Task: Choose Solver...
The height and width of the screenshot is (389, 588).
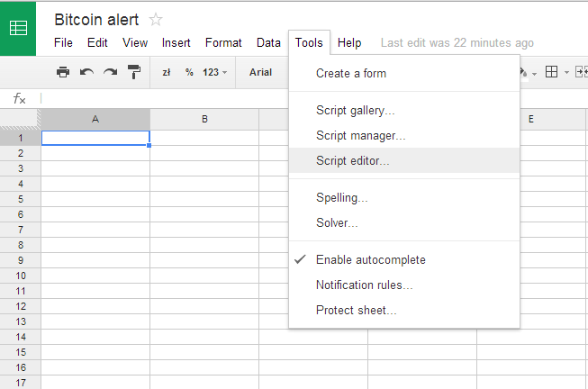Action: click(x=404, y=222)
